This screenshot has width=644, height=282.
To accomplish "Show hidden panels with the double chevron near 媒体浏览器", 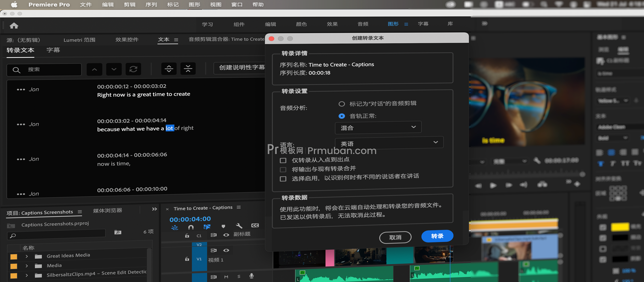I will [155, 209].
